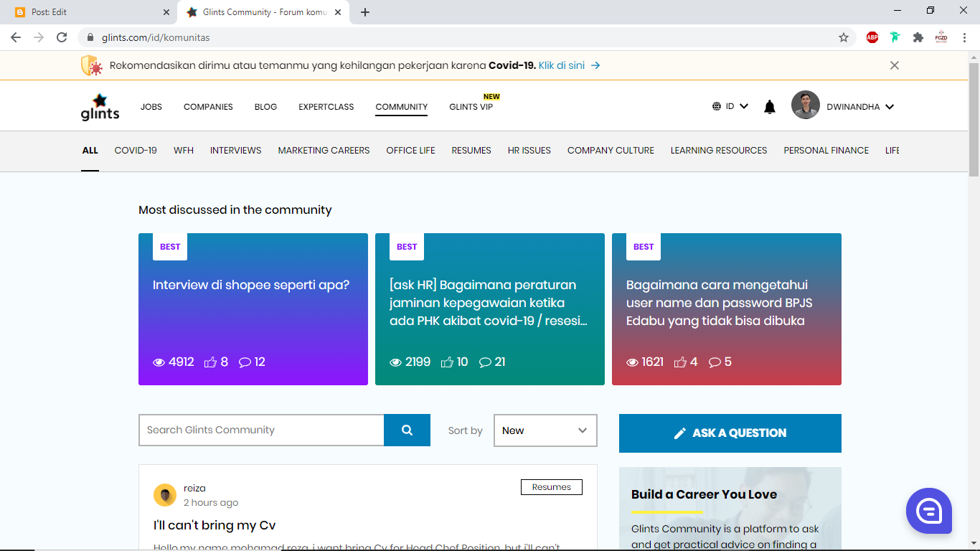The image size is (980, 551).
Task: Select the HR ISSUES tab
Action: click(529, 151)
